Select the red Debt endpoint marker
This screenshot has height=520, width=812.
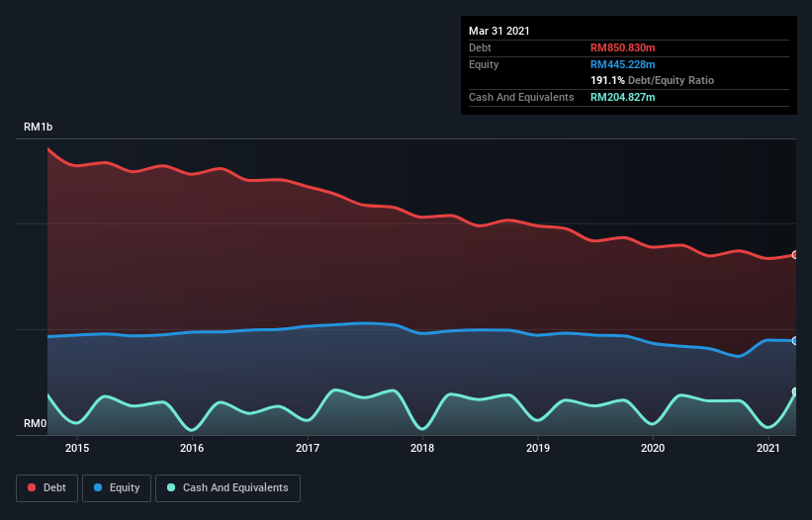[795, 255]
